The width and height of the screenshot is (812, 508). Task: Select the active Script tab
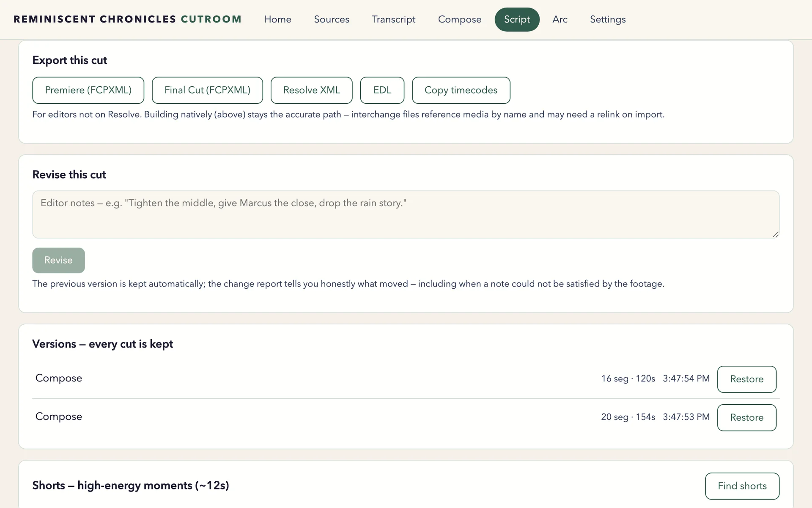point(517,19)
